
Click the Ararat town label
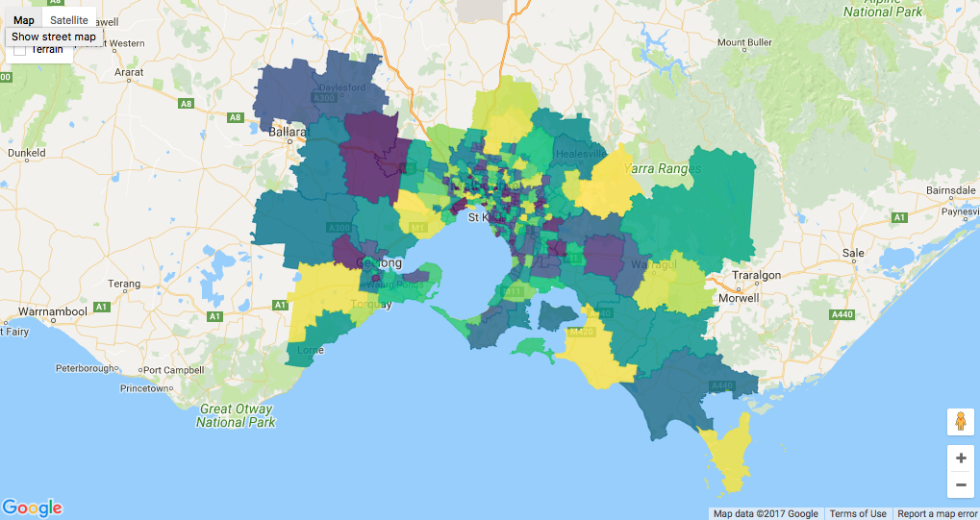click(x=129, y=72)
